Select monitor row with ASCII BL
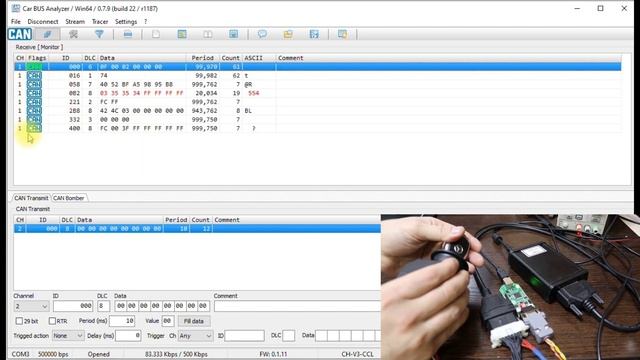This screenshot has width=640, height=360. point(318,111)
